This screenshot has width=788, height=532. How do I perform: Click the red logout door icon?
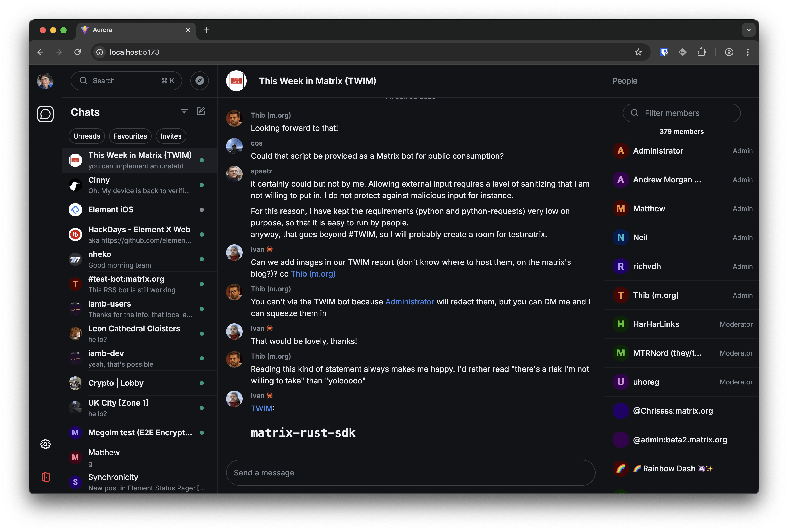point(45,477)
